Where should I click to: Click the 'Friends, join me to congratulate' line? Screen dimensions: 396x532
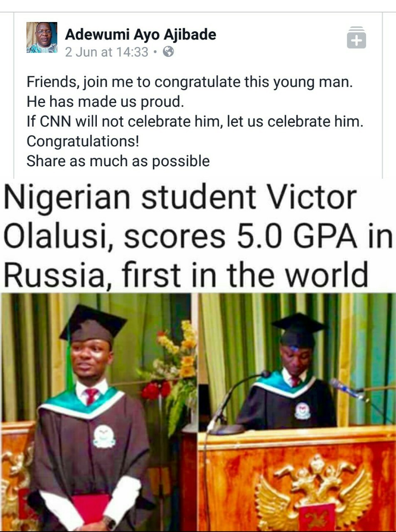pos(189,82)
